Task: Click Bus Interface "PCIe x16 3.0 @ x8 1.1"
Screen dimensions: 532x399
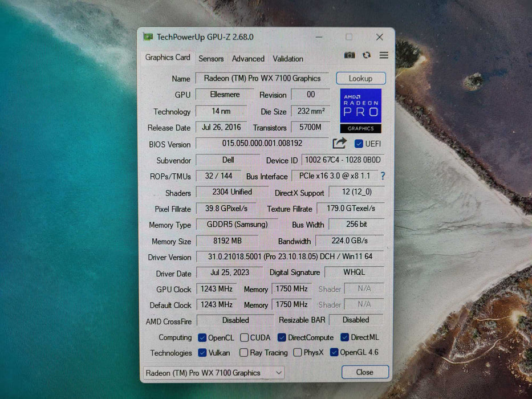Action: tap(335, 176)
